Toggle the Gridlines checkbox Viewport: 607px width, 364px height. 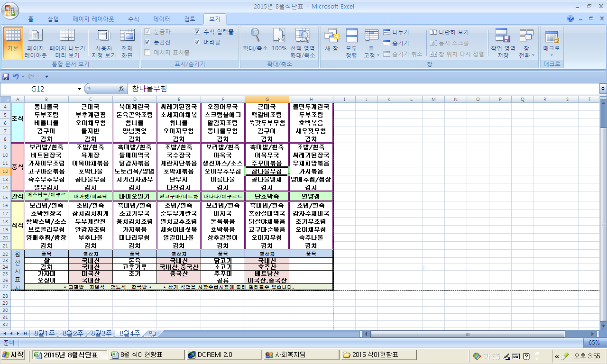147,42
